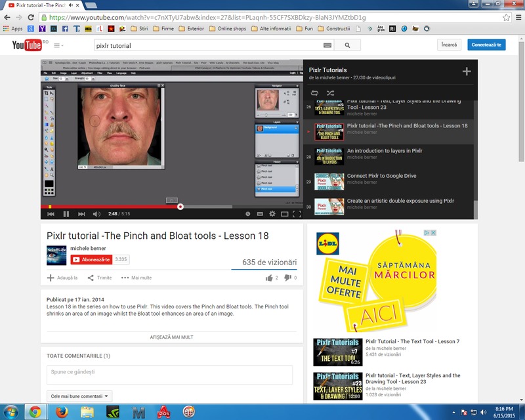Click the AdChoices icon on the ad
This screenshot has width=525, height=420.
coord(427,232)
